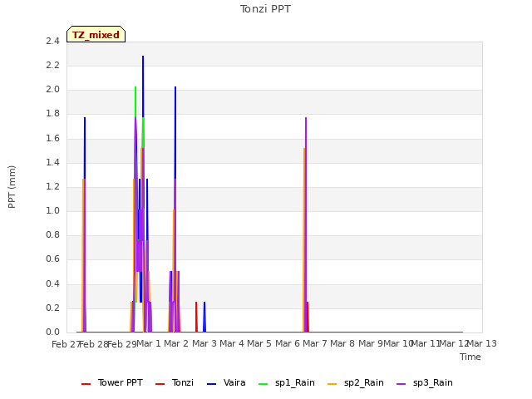This screenshot has height=399, width=532.
Task: Click the red Tower PPT legend swatch
Action: (x=86, y=384)
